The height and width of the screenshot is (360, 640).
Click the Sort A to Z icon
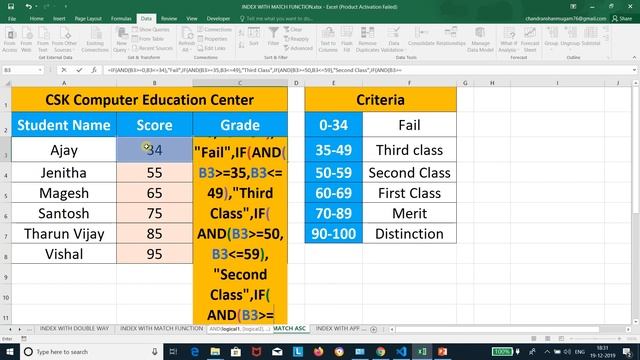point(241,33)
